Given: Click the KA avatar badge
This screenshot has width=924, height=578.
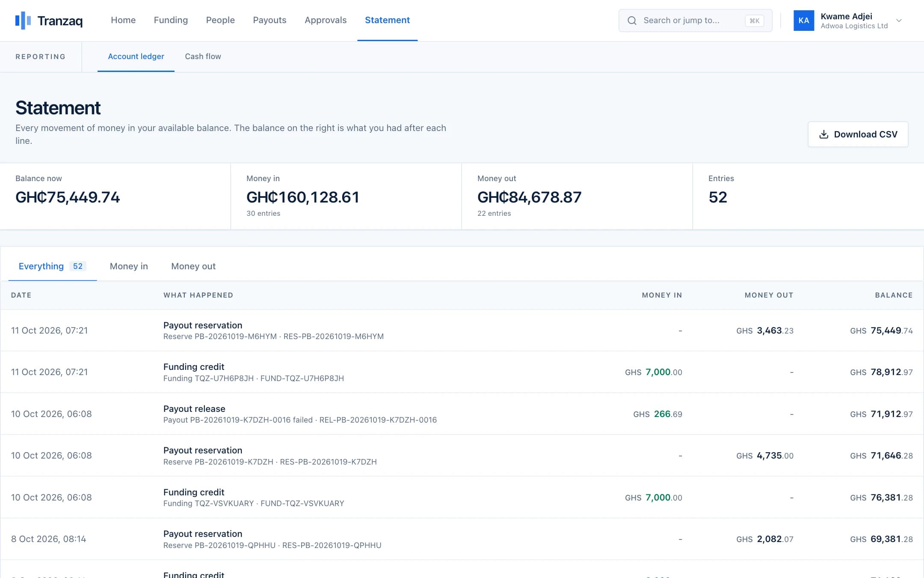Looking at the screenshot, I should coord(804,21).
